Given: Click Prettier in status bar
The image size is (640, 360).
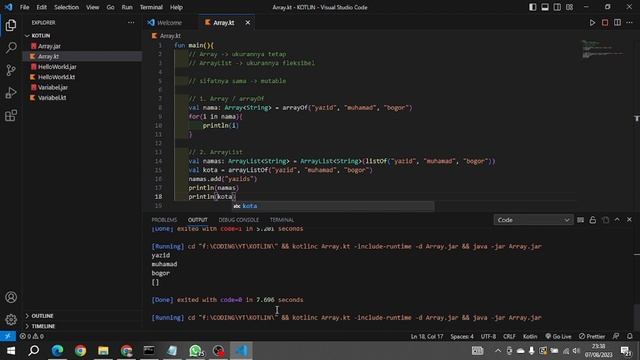Looking at the screenshot, I should click(592, 336).
